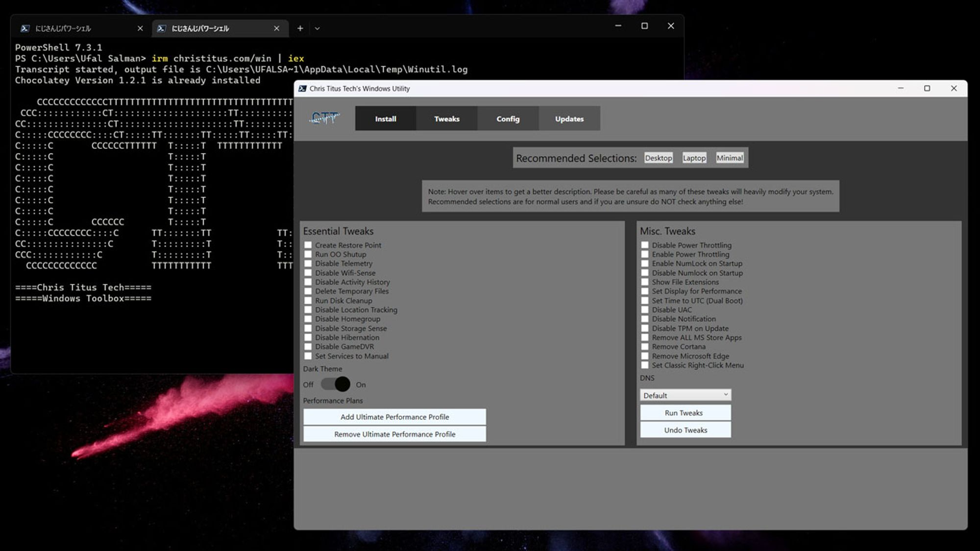Maximize the Windows Utility window

pyautogui.click(x=927, y=88)
